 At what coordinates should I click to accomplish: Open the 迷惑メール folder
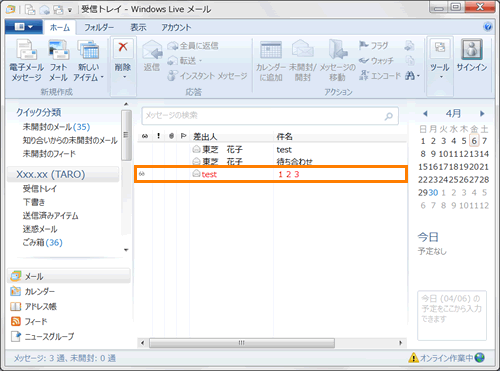[40, 229]
